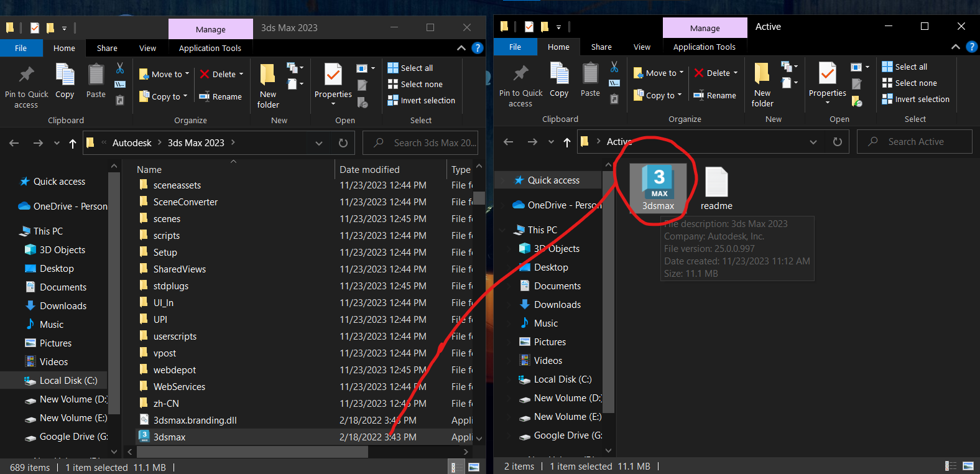
Task: Switch to details view in left status bar
Action: (x=453, y=467)
